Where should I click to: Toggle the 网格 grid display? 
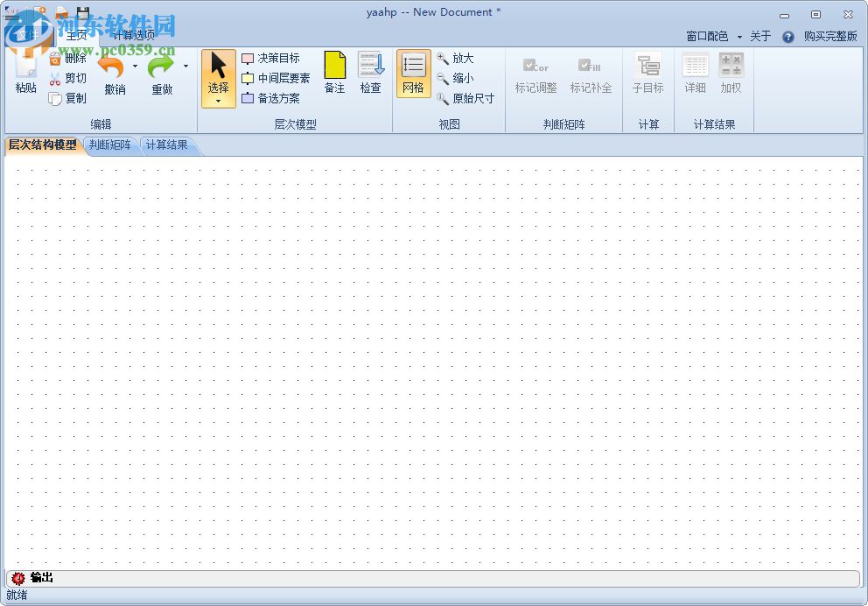coord(412,74)
